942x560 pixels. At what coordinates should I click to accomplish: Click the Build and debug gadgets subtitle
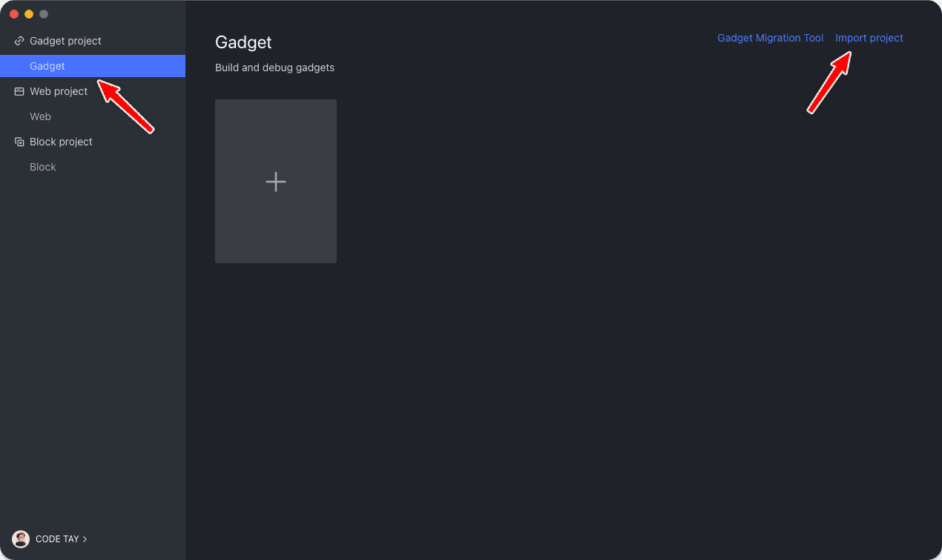(274, 67)
